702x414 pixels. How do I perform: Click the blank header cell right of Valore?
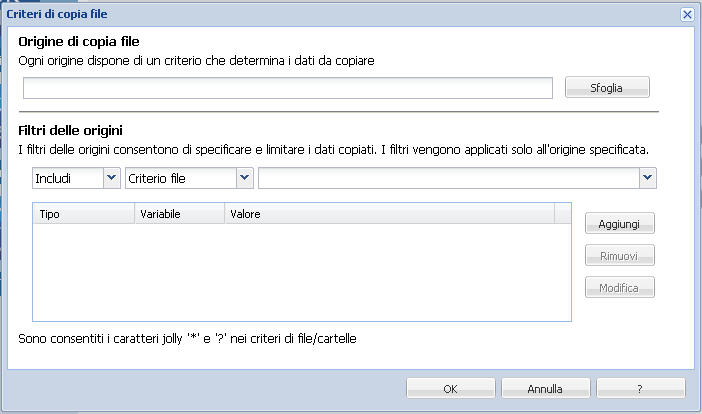pyautogui.click(x=562, y=214)
